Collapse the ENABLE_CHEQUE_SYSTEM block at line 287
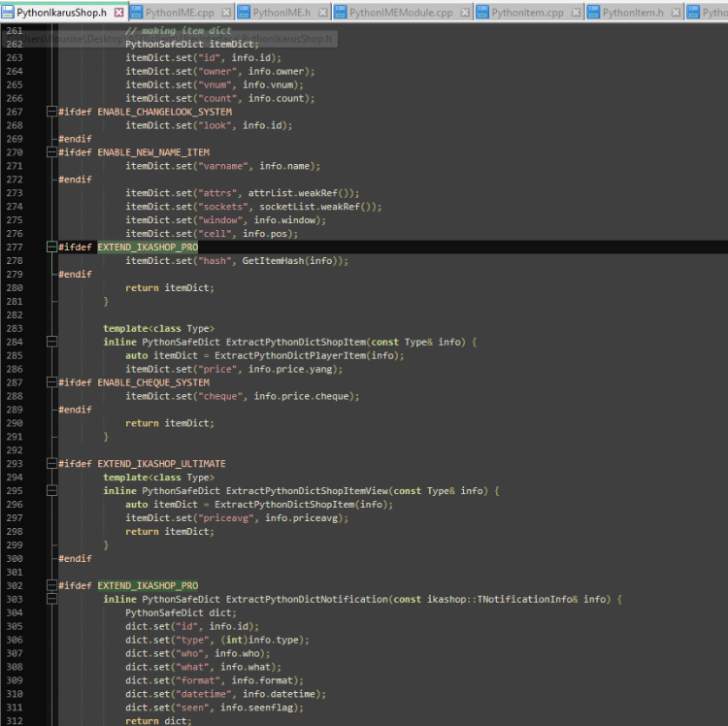Image resolution: width=728 pixels, height=726 pixels. coord(52,382)
